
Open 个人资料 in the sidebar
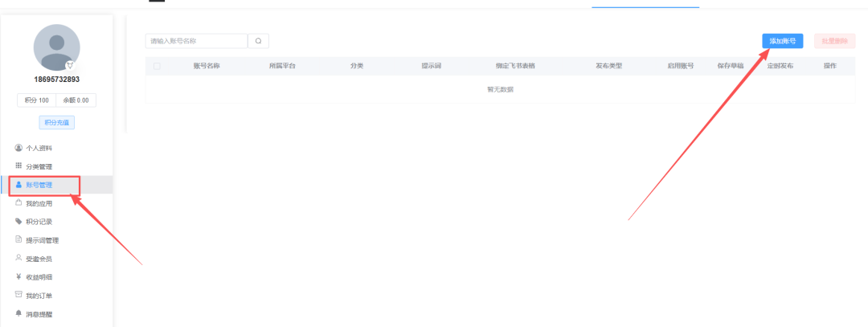click(57, 149)
